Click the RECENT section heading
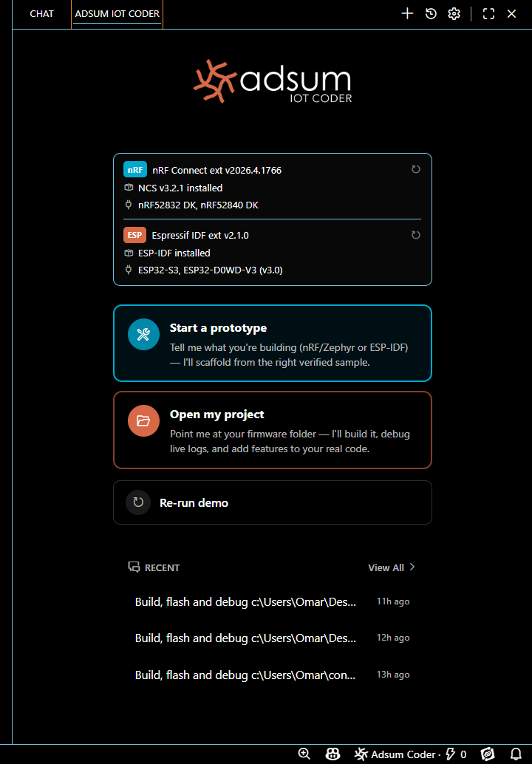This screenshot has height=764, width=532. (163, 567)
